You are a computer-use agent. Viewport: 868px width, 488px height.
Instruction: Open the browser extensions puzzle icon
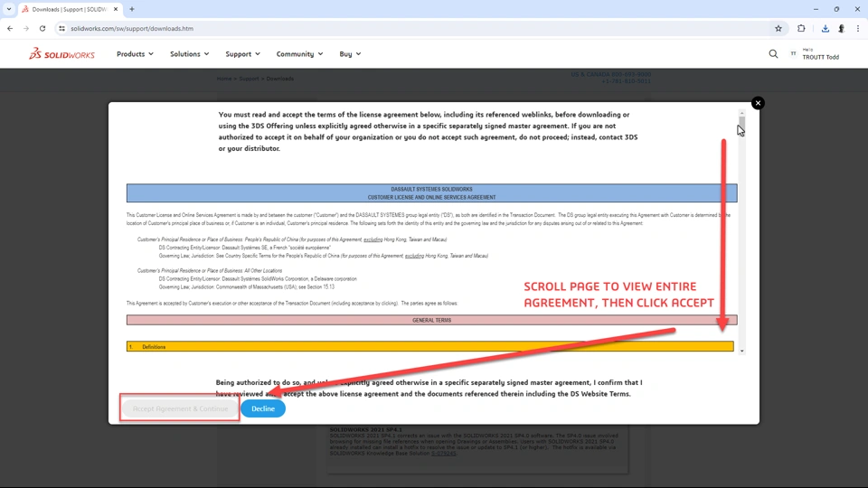(801, 28)
